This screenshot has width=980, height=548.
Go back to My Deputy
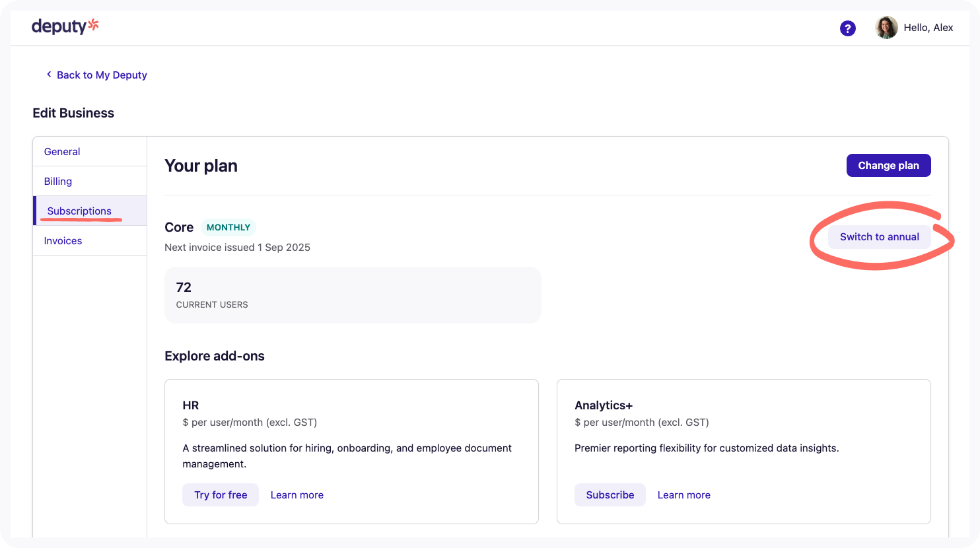[102, 75]
